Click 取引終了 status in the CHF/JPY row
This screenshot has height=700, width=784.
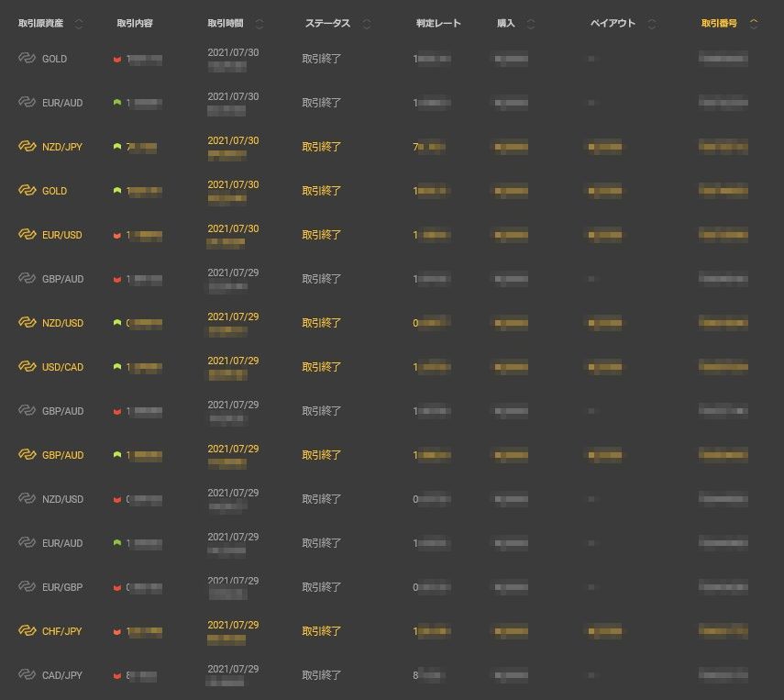pyautogui.click(x=322, y=631)
